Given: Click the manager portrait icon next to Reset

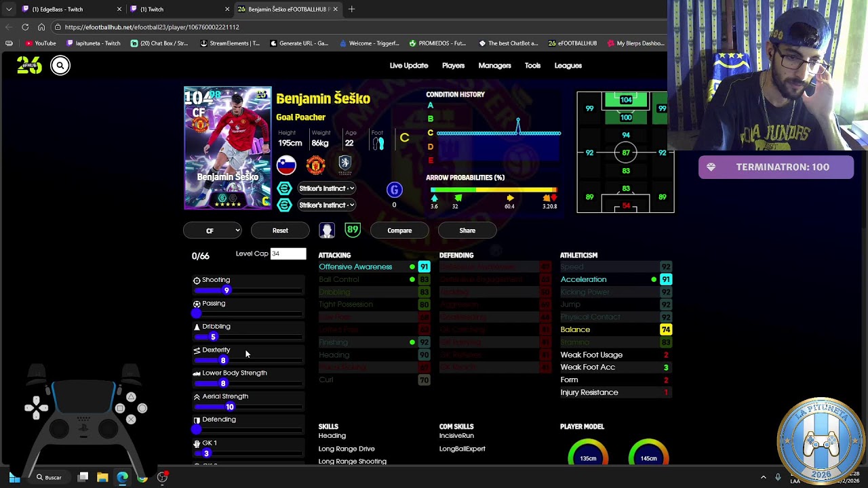Looking at the screenshot, I should pyautogui.click(x=327, y=230).
